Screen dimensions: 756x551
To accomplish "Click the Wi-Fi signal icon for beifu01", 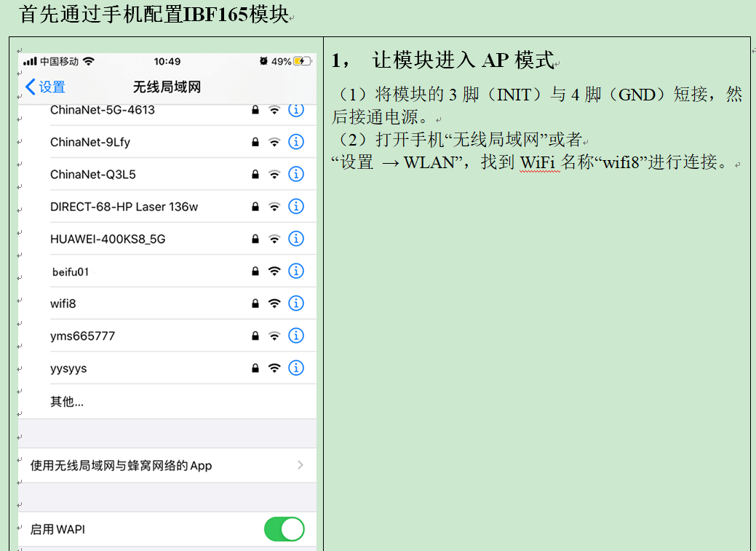I will tap(274, 271).
